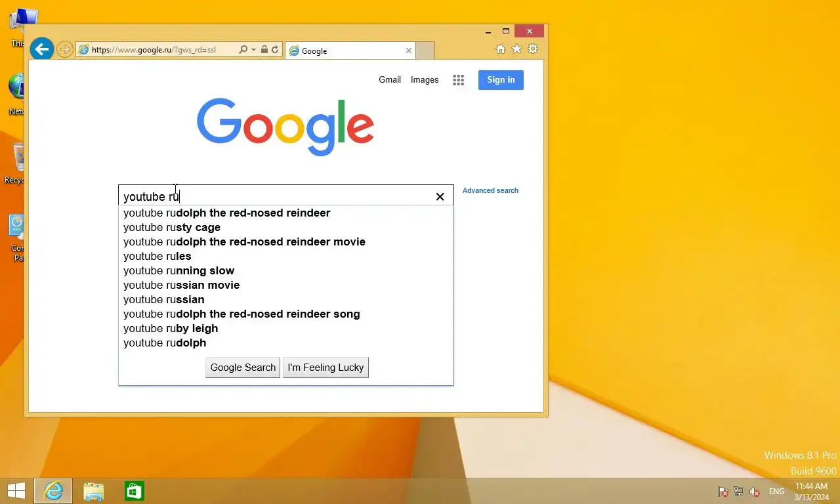Switch to the Google tab
Image resolution: width=840 pixels, height=504 pixels.
[x=351, y=51]
